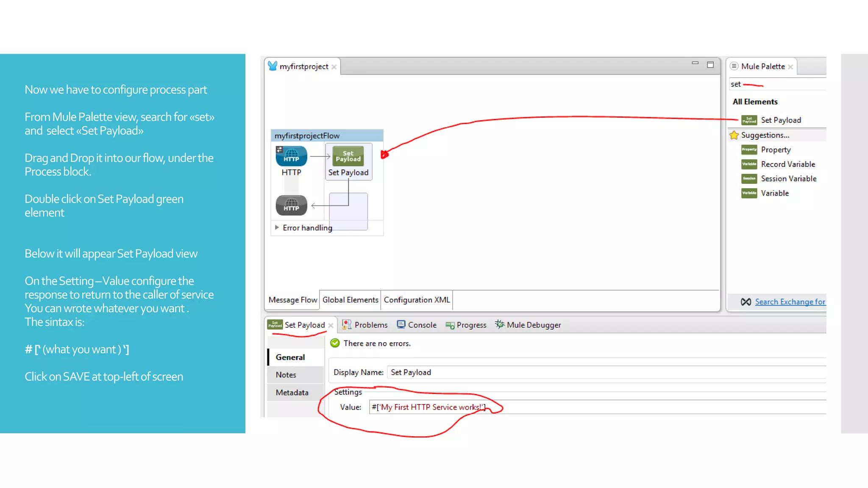Click the Display Name input field

pos(607,372)
